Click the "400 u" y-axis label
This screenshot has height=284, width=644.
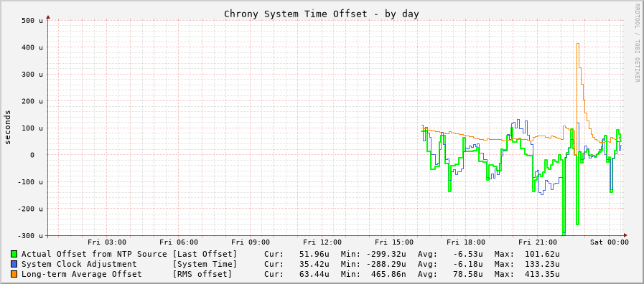click(32, 47)
